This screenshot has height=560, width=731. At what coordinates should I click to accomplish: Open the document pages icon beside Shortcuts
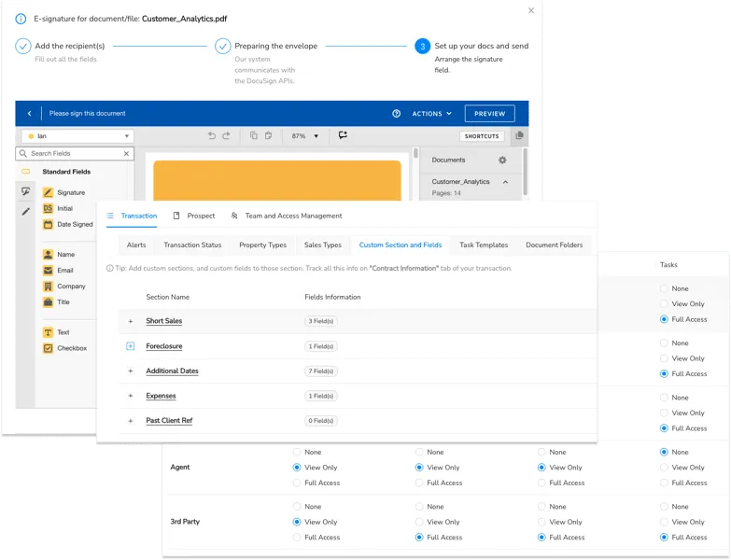519,135
